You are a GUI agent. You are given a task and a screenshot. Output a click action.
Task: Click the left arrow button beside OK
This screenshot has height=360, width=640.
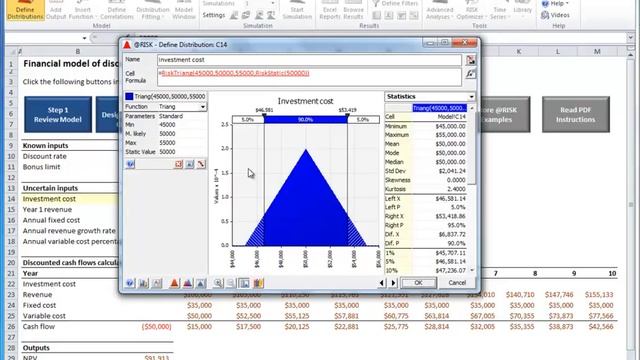coord(382,282)
